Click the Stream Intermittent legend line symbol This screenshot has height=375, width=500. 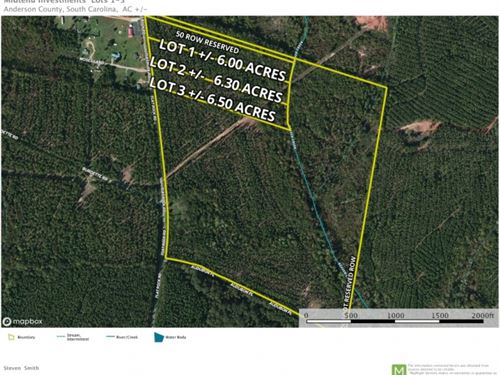61,337
